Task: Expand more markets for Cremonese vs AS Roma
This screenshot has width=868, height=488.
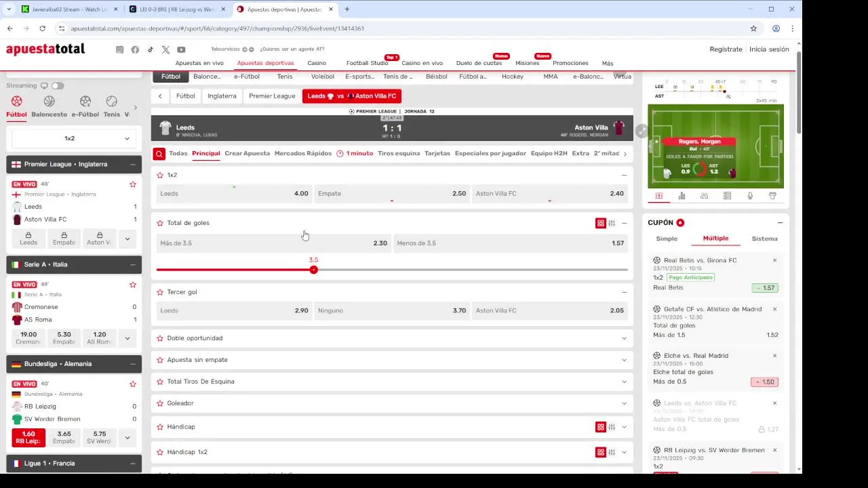Action: coord(127,338)
